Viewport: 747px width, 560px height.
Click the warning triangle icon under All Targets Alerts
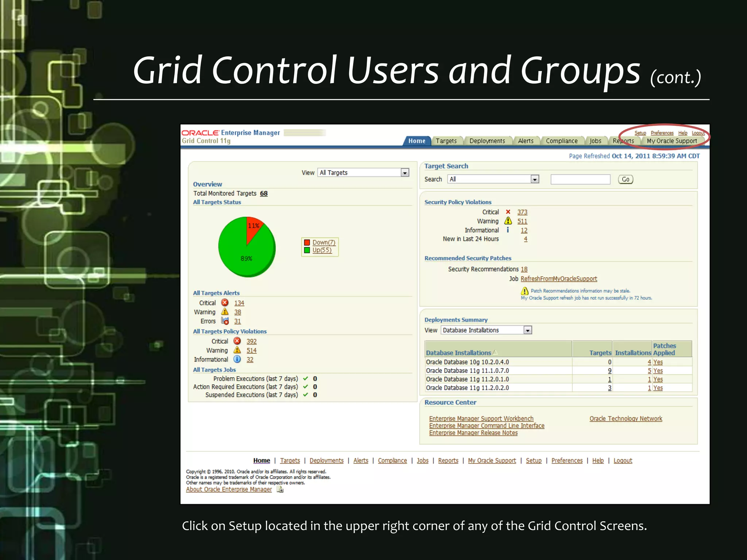pyautogui.click(x=225, y=312)
